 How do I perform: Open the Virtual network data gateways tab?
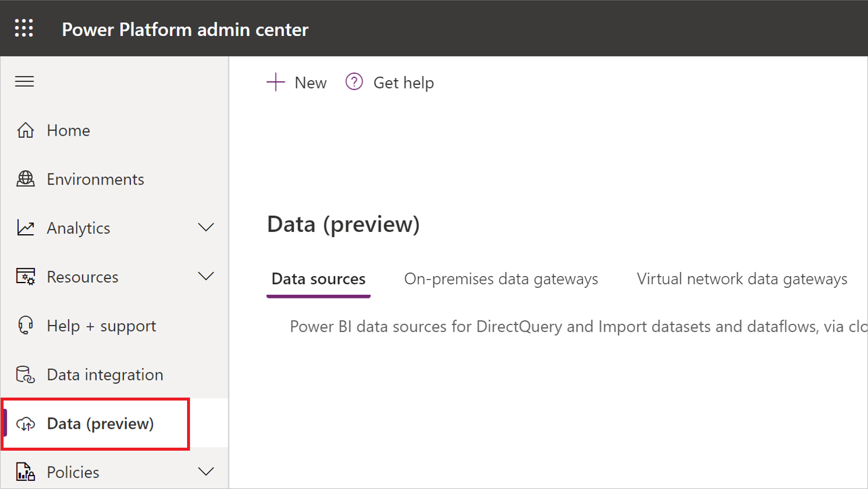tap(742, 279)
